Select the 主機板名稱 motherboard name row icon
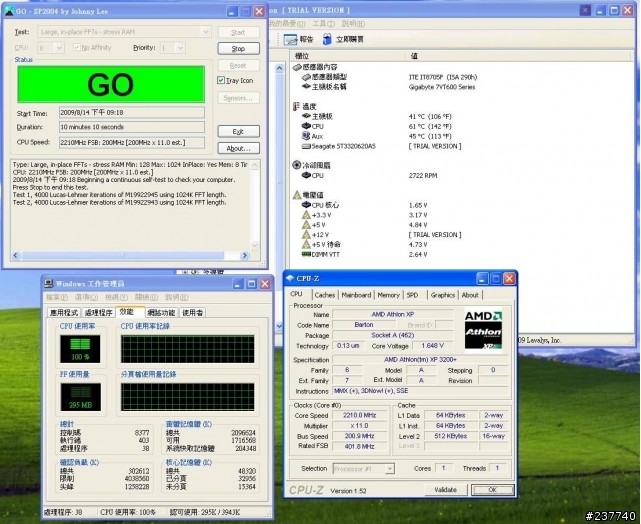Screen dimensions: 641x524 pos(306,87)
